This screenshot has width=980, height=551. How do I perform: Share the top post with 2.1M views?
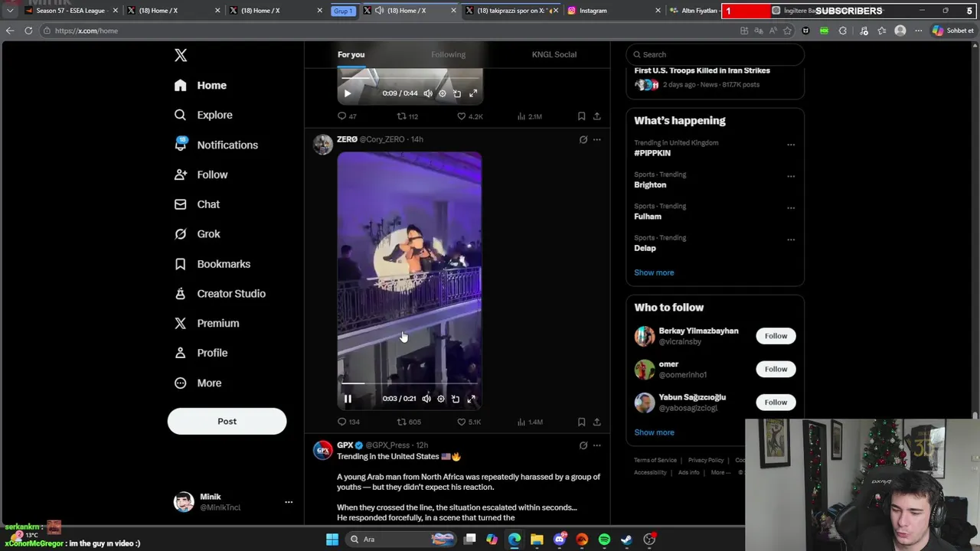[x=596, y=116]
